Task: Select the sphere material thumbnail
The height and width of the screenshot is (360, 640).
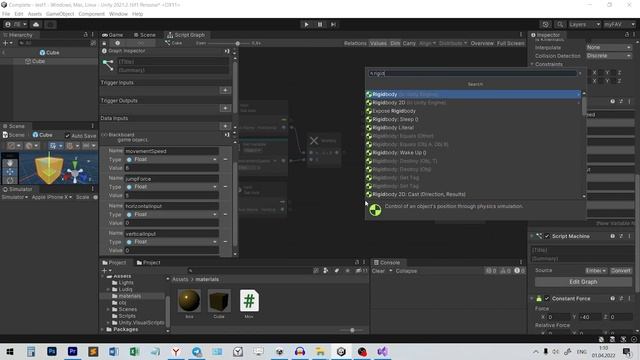Action: (189, 301)
